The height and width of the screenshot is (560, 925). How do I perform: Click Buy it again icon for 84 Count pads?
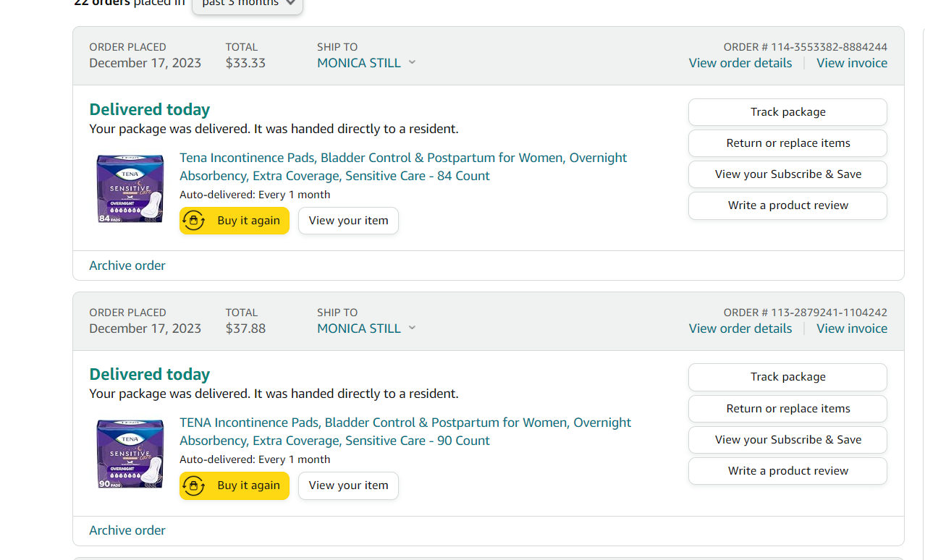pyautogui.click(x=194, y=221)
